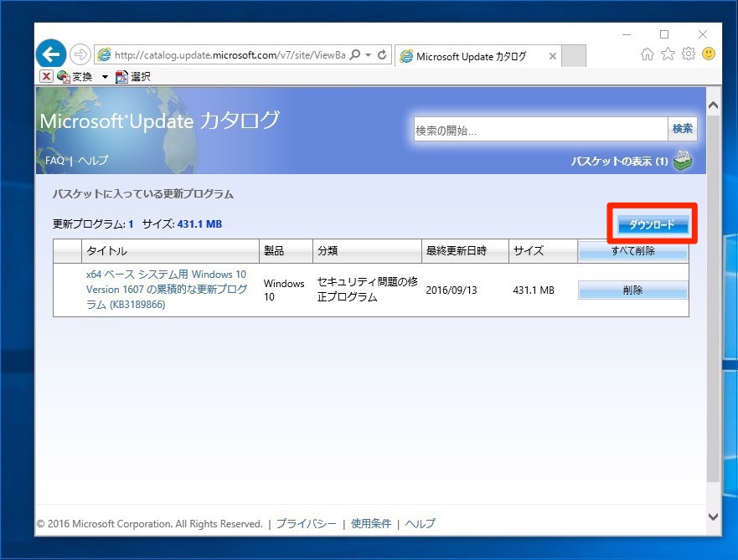Click the browser forward arrow button

pos(80,55)
